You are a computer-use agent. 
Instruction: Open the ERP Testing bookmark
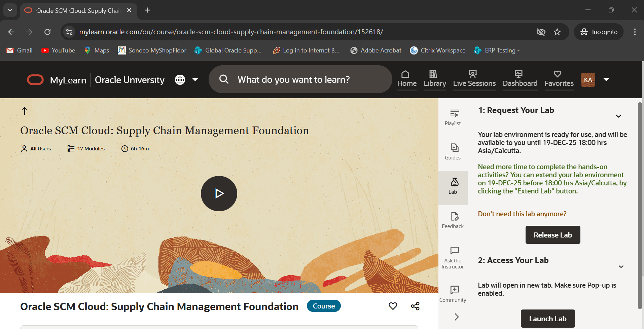(497, 50)
